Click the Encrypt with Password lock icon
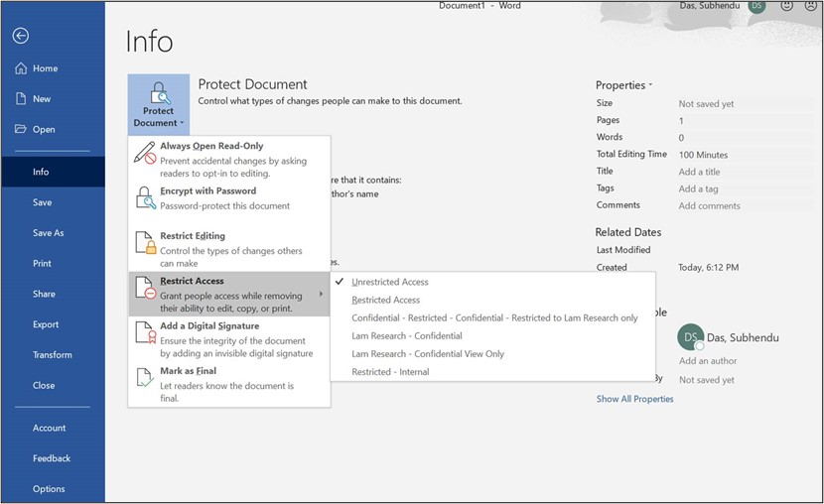The height and width of the screenshot is (504, 824). [x=145, y=197]
